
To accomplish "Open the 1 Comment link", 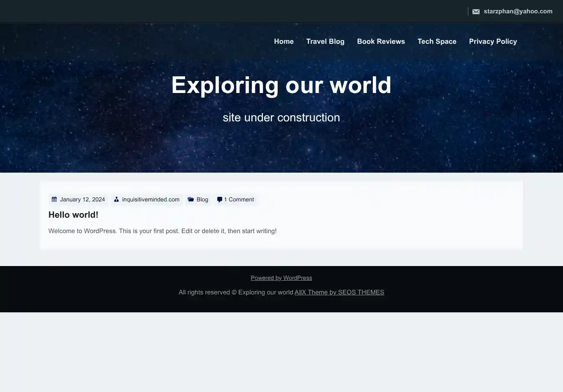I will click(239, 199).
